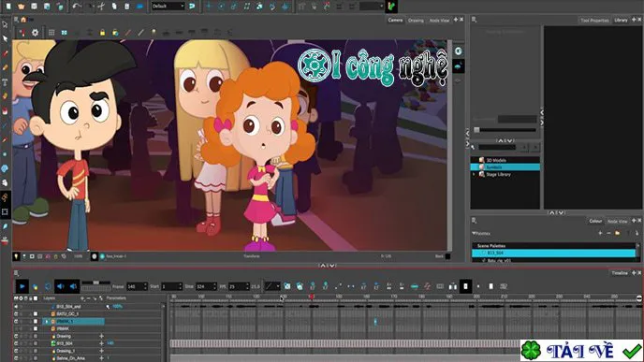The image size is (644, 362).
Task: Click the loop playback icon
Action: 48,286
